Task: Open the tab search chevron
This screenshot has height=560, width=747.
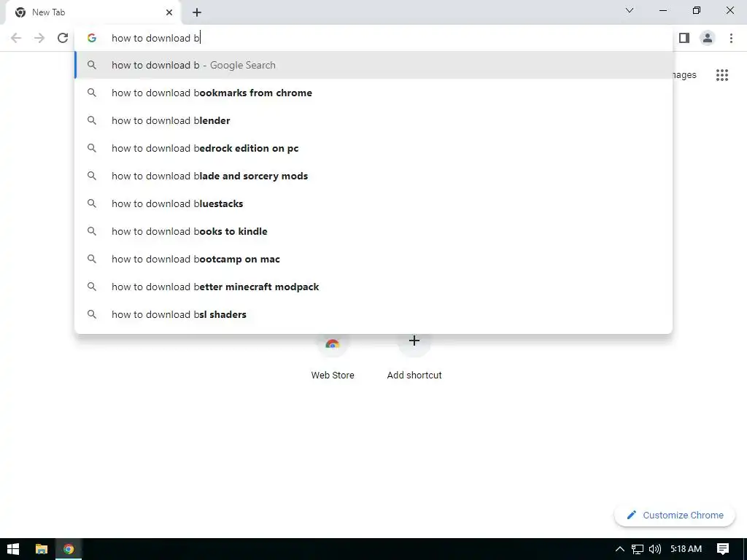Action: click(630, 10)
